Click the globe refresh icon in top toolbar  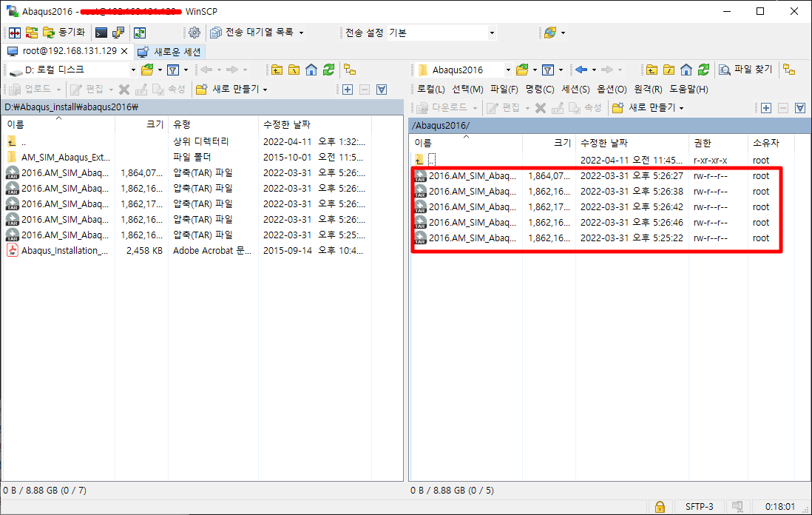pyautogui.click(x=549, y=33)
